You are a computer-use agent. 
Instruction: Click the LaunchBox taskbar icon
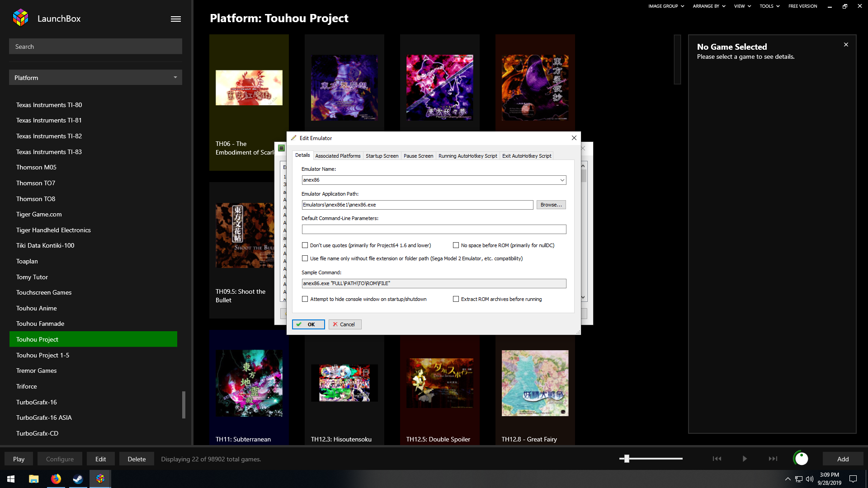click(100, 479)
